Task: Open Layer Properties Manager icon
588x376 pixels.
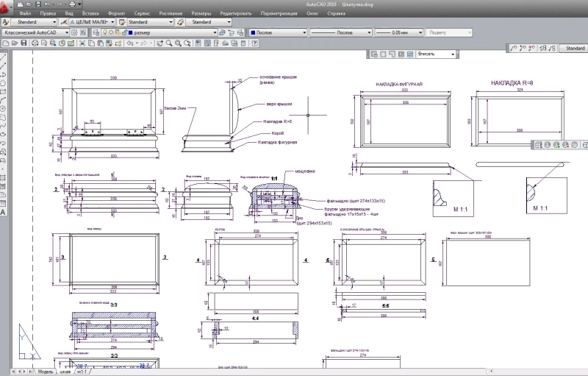Action: pos(96,32)
